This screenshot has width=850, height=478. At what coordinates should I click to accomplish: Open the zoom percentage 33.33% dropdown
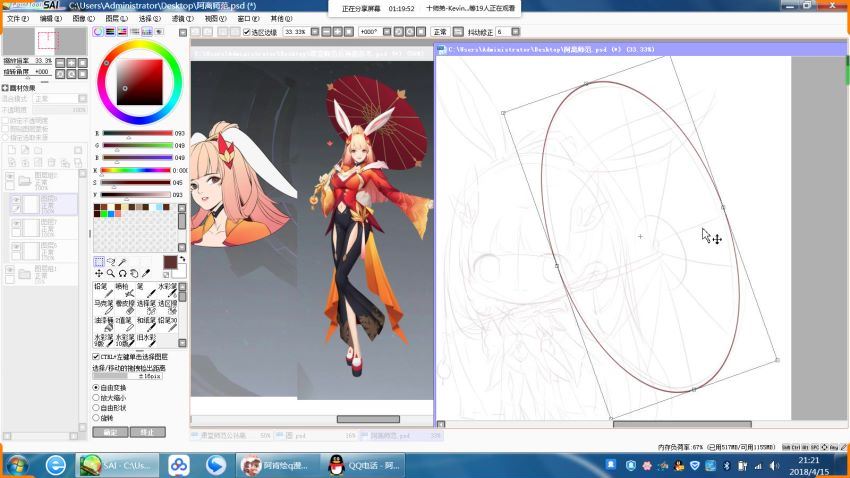click(314, 32)
